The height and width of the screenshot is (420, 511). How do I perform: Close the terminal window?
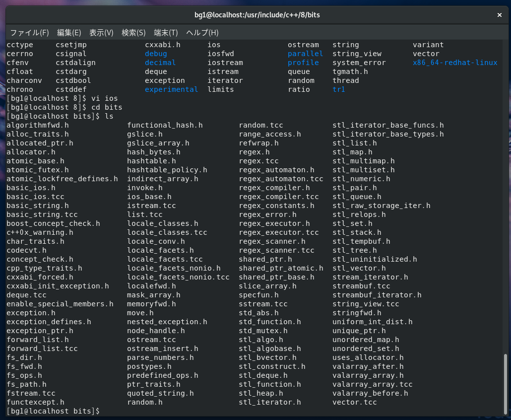click(500, 15)
